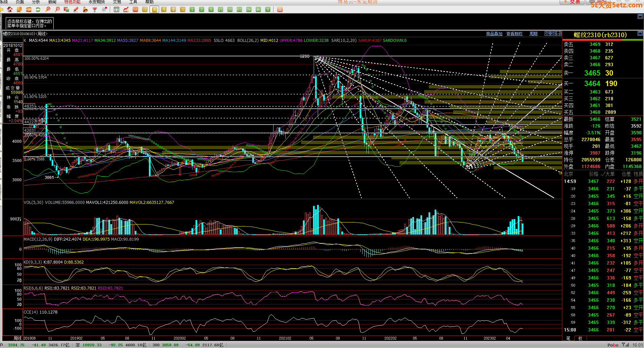The height and width of the screenshot is (348, 644).
Task: Click the green refresh arrows icon
Action: [x=38, y=9]
